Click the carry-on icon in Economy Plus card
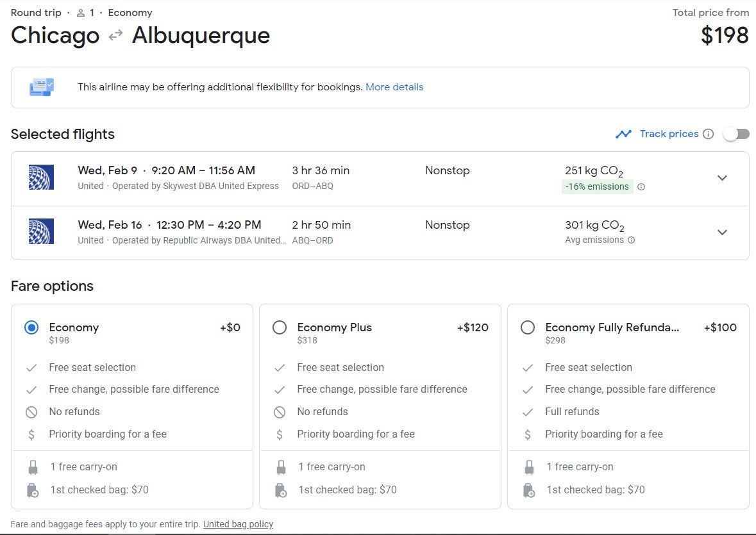The height and width of the screenshot is (535, 756). coord(280,467)
